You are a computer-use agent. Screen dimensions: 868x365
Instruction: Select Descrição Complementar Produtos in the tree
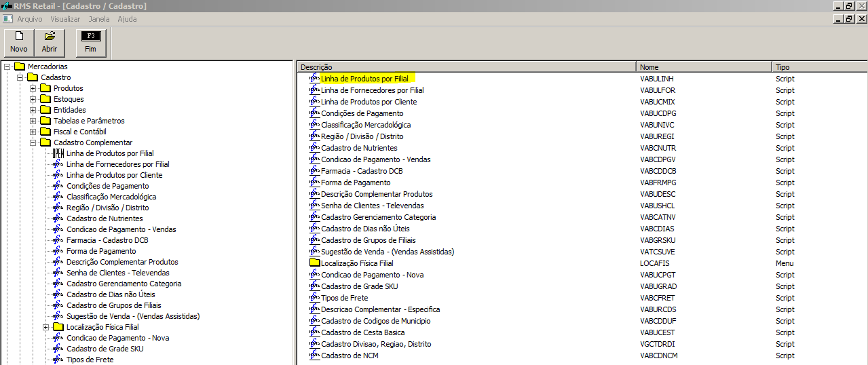click(122, 262)
